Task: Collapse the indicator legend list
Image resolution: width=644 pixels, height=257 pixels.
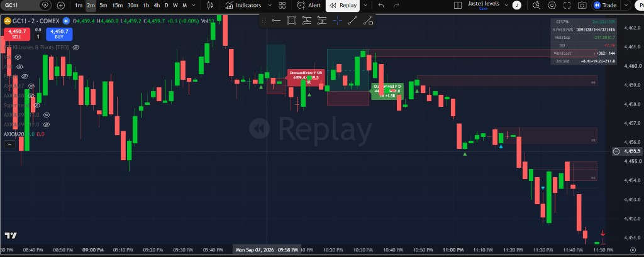Action: tap(9, 144)
